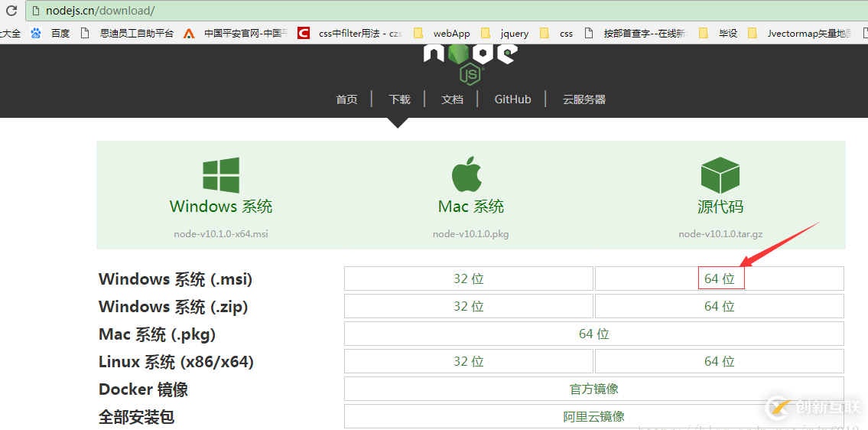The height and width of the screenshot is (430, 868).
Task: Click the Mac 系统 heading link
Action: click(471, 206)
